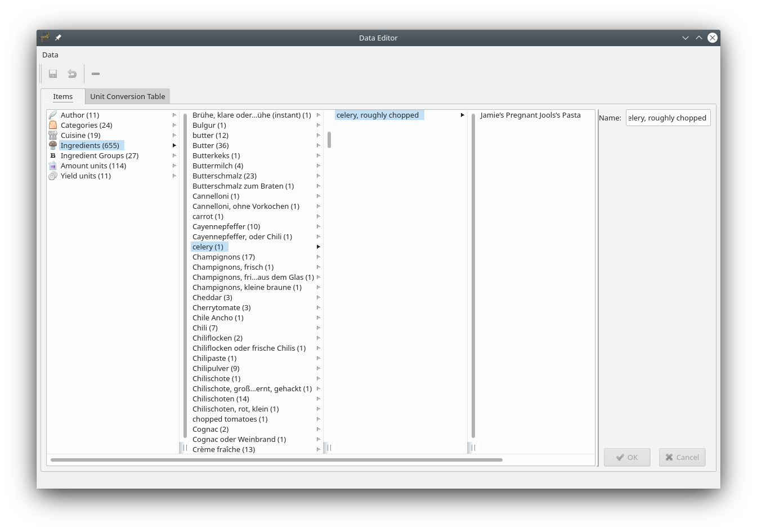Click the Save toolbar icon

(x=53, y=74)
